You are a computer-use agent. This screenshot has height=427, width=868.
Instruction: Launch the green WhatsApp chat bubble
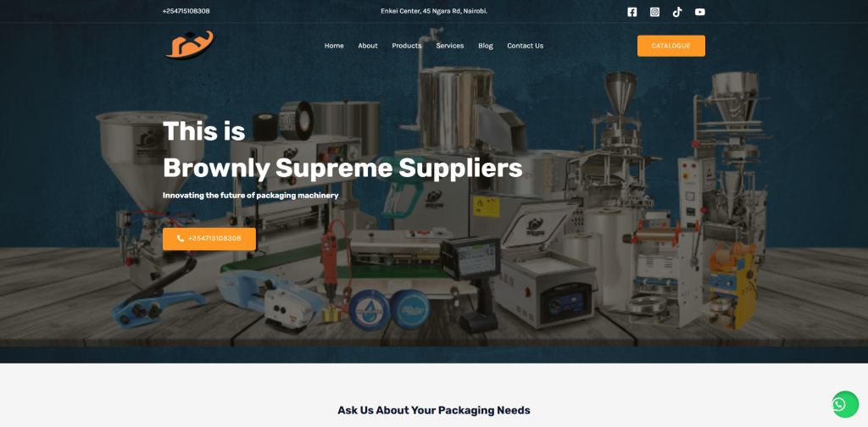pyautogui.click(x=845, y=404)
